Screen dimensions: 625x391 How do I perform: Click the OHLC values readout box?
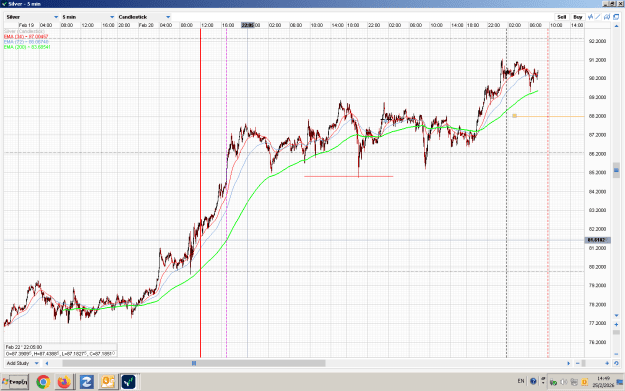tap(61, 354)
